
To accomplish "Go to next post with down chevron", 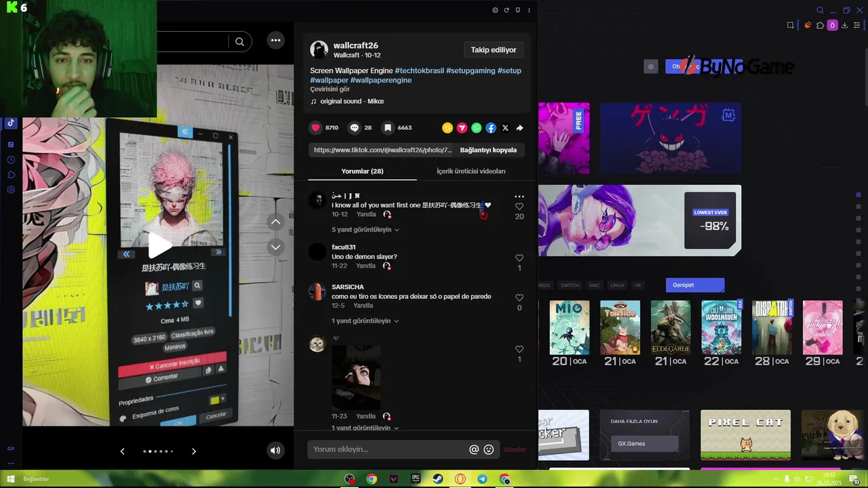I will [275, 247].
